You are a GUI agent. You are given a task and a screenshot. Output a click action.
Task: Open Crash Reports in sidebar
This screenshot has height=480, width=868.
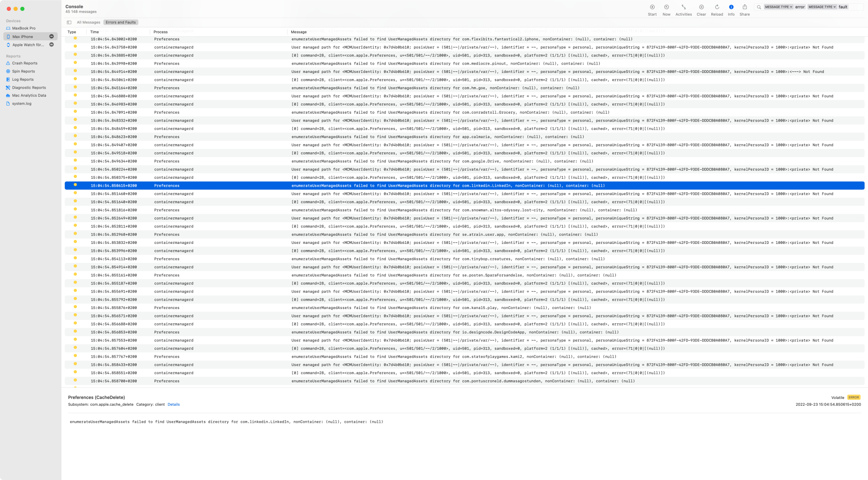[24, 63]
